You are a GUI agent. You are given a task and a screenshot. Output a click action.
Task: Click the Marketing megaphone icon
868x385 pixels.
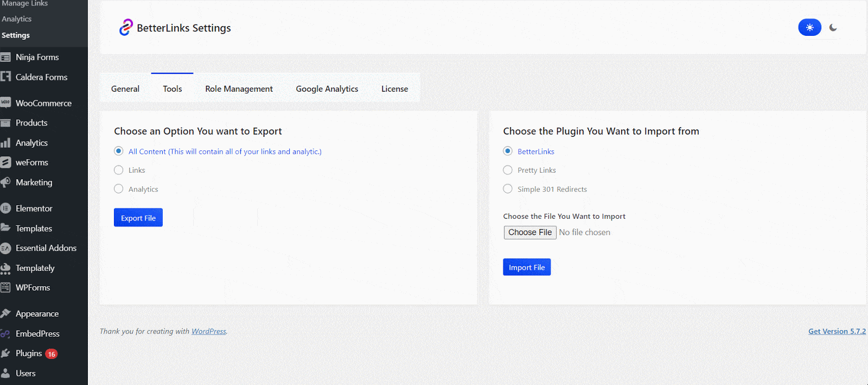[x=6, y=182]
